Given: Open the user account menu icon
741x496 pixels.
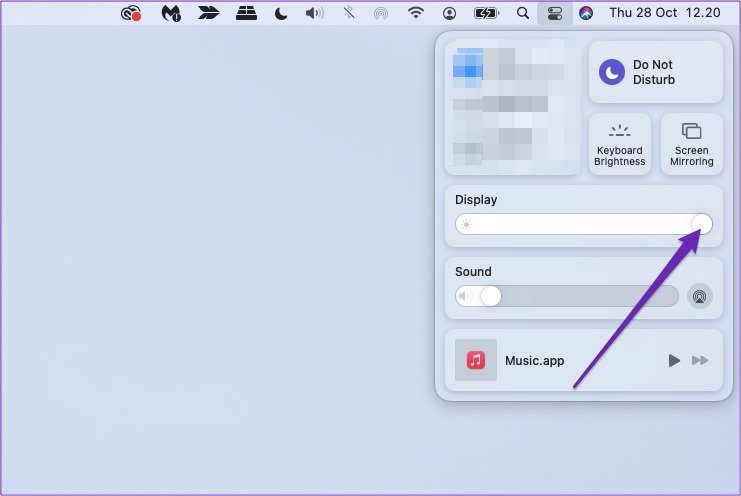Looking at the screenshot, I should tap(449, 13).
